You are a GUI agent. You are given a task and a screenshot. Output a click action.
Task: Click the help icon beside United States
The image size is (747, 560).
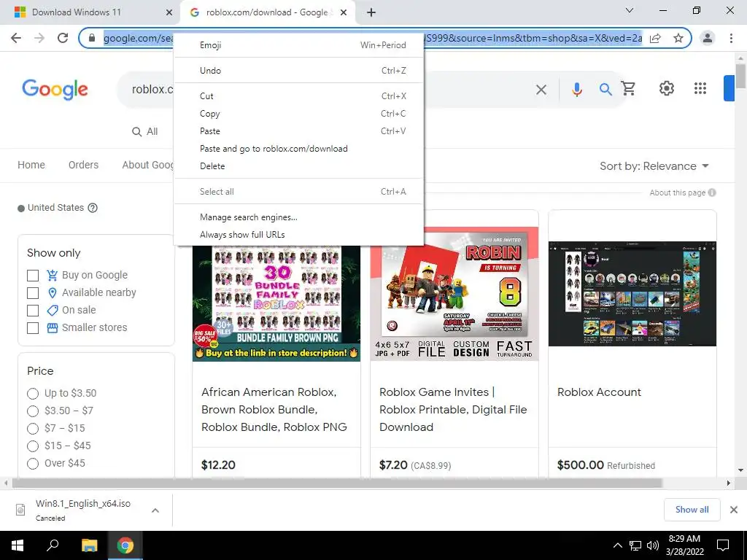click(x=93, y=208)
